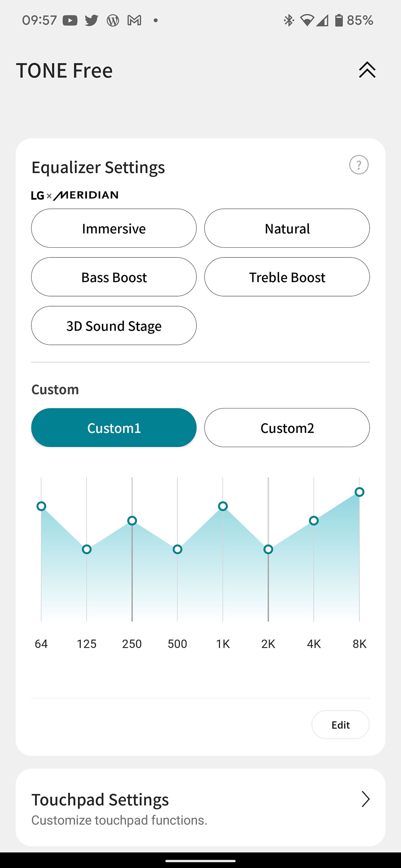
Task: Switch to the Custom1 equalizer profile
Action: click(x=114, y=428)
